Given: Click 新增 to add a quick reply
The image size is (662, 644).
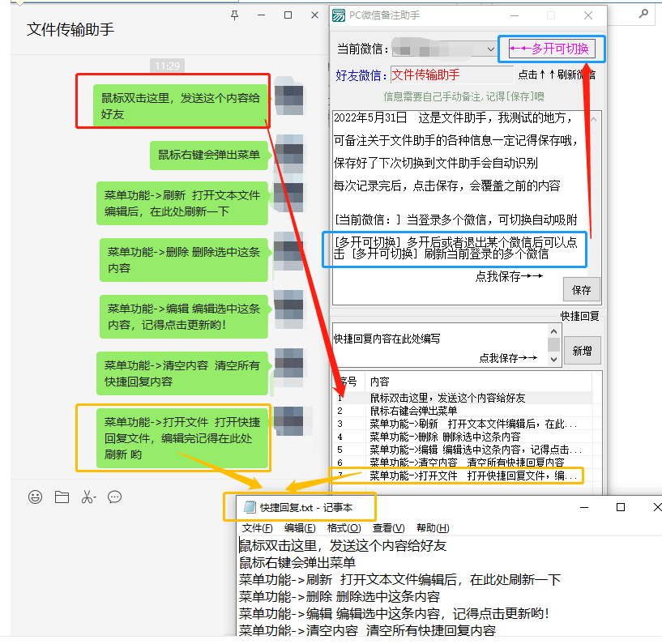Looking at the screenshot, I should point(582,351).
